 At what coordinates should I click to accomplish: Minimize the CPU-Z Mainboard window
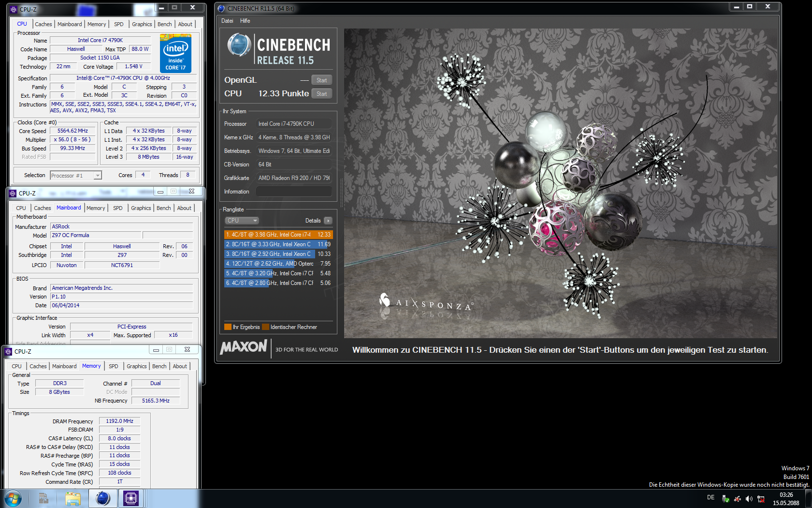tap(160, 192)
